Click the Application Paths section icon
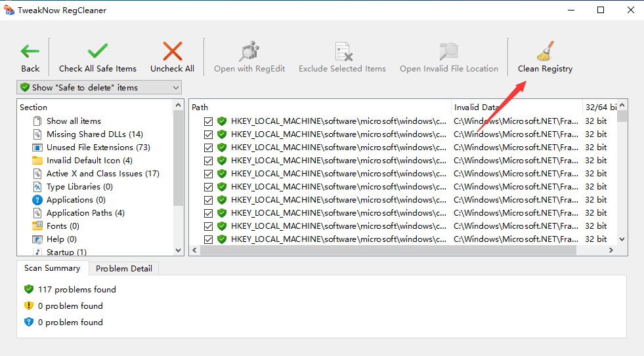Viewport: 644px width, 356px height. point(37,213)
